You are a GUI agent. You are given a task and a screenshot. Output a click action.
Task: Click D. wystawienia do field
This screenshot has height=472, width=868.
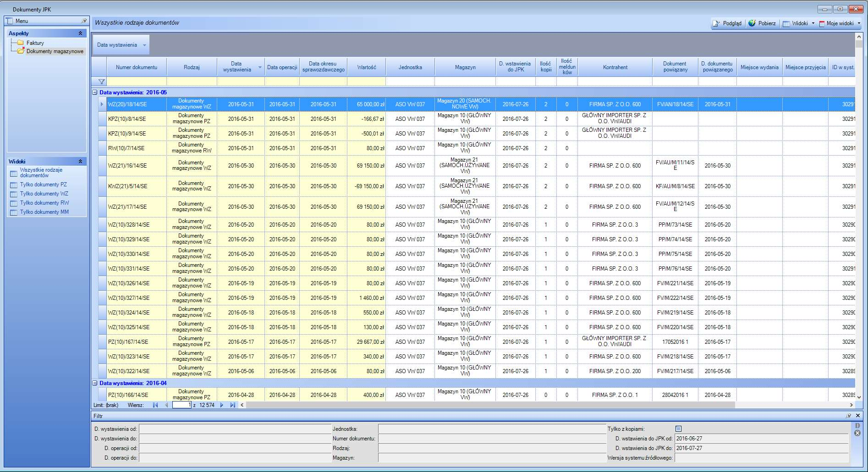click(x=235, y=439)
